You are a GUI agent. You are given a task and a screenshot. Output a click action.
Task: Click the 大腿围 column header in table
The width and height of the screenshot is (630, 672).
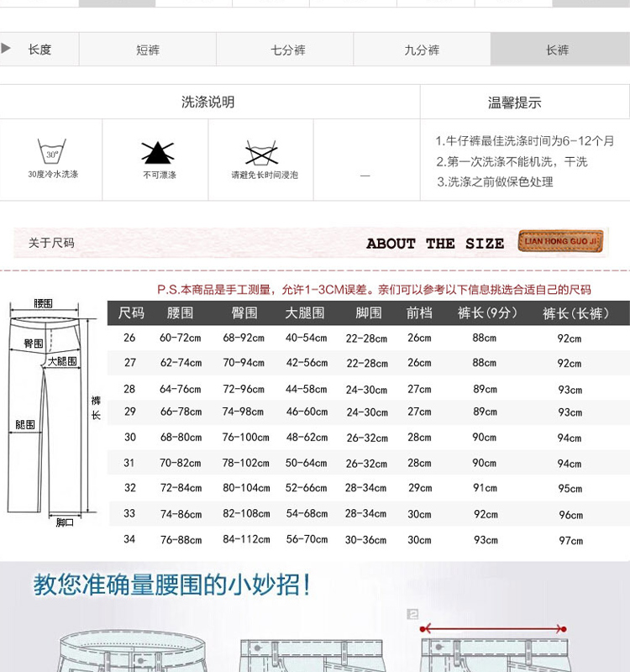(305, 312)
